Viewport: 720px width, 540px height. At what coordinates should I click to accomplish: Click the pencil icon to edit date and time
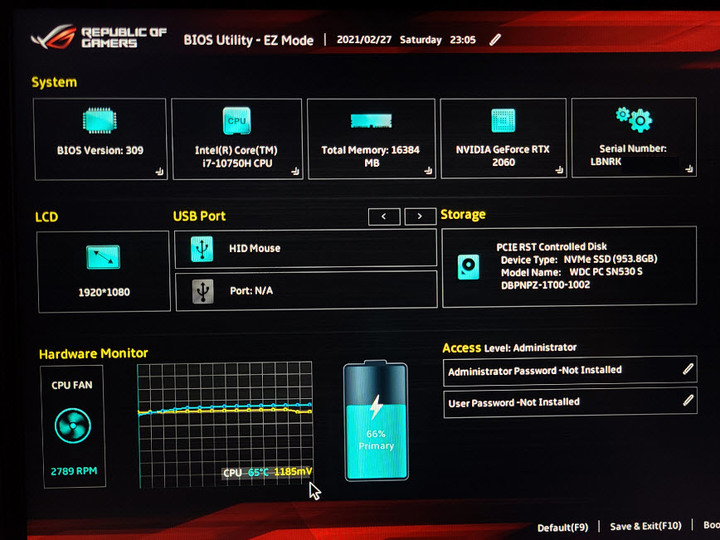[495, 39]
